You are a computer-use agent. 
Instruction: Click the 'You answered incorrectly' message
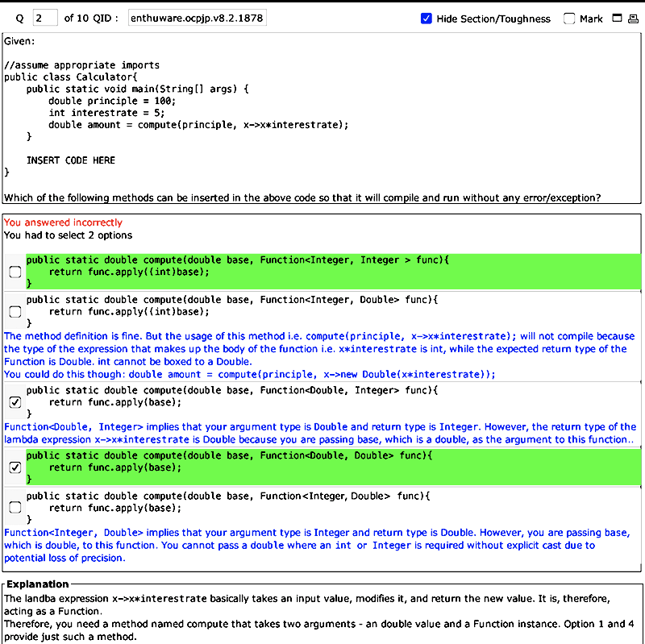point(64,222)
